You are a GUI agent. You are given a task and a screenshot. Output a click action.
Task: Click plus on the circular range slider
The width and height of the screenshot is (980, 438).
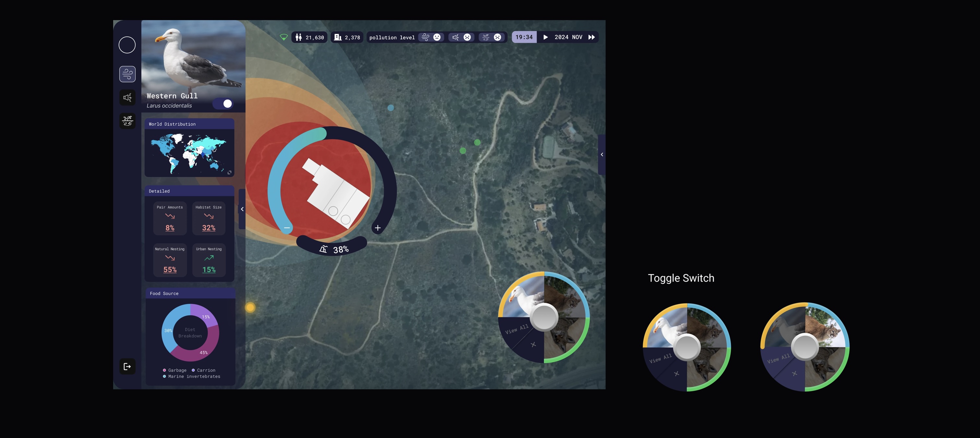tap(377, 228)
